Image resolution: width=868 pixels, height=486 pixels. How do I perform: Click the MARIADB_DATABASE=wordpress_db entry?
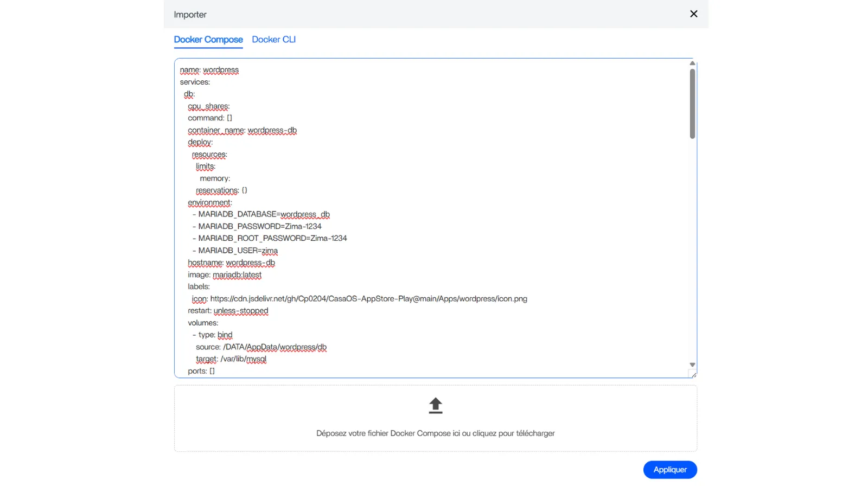pyautogui.click(x=264, y=214)
